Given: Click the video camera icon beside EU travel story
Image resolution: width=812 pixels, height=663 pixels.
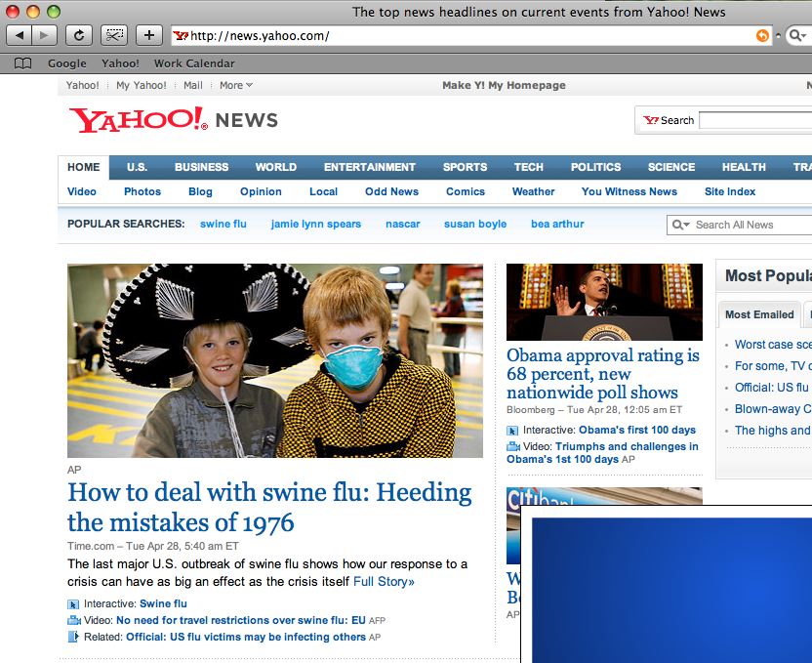Looking at the screenshot, I should pyautogui.click(x=74, y=621).
